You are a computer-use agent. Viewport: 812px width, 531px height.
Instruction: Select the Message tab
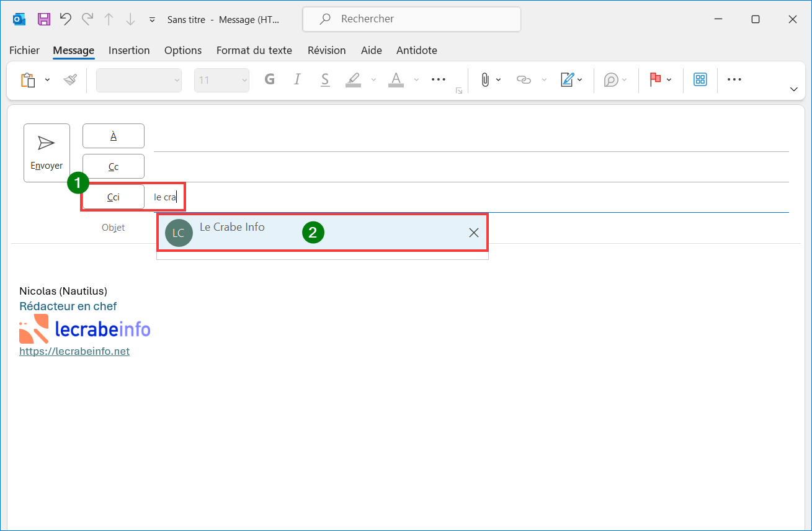pyautogui.click(x=74, y=50)
